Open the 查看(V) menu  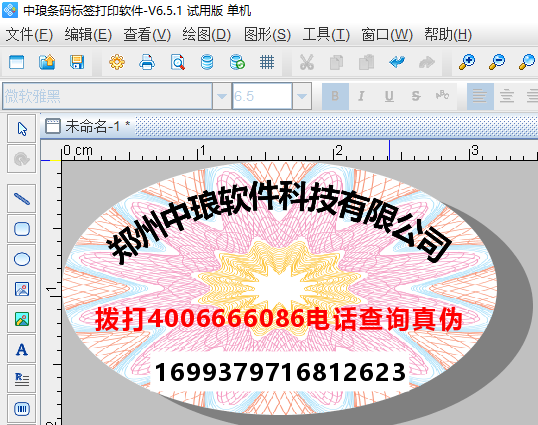[147, 35]
